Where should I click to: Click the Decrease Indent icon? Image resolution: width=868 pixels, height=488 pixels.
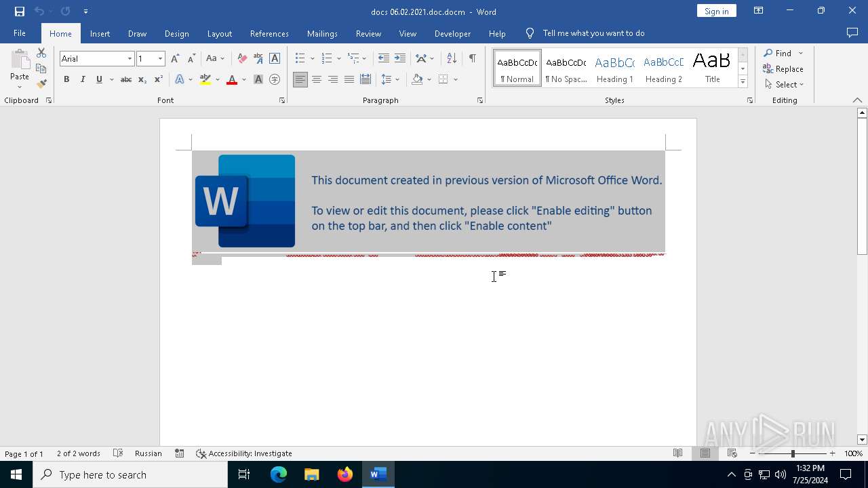coord(384,58)
